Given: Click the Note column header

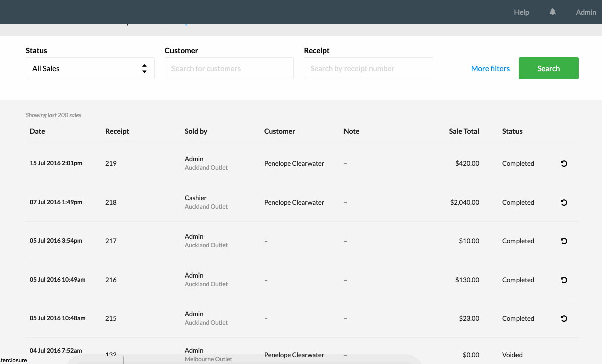Looking at the screenshot, I should [x=352, y=131].
